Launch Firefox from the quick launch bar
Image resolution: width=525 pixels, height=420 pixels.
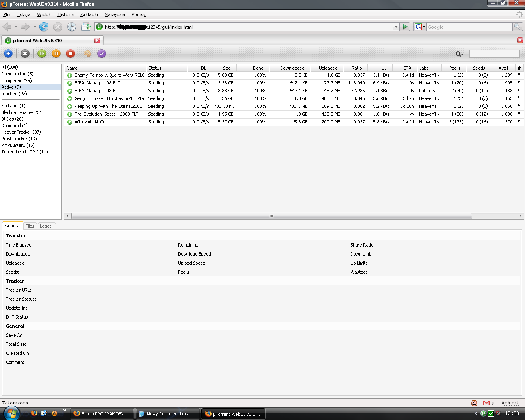click(x=34, y=413)
